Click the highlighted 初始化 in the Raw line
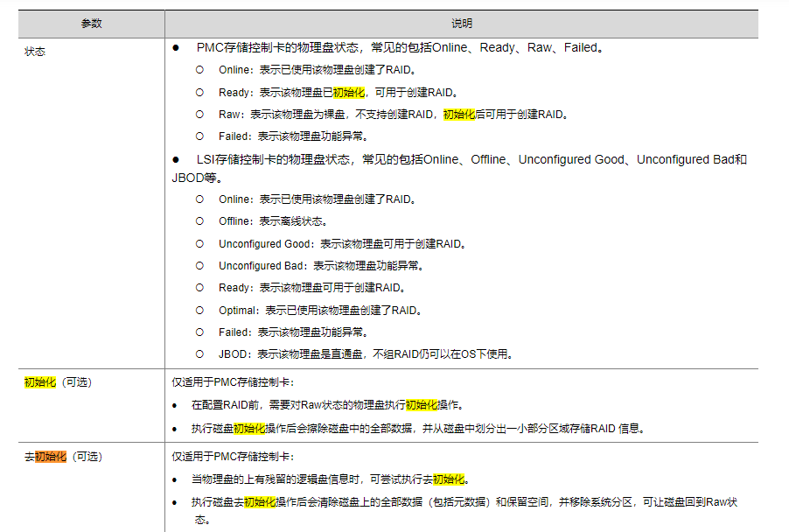Screen dimensions: 789x532 [459, 115]
